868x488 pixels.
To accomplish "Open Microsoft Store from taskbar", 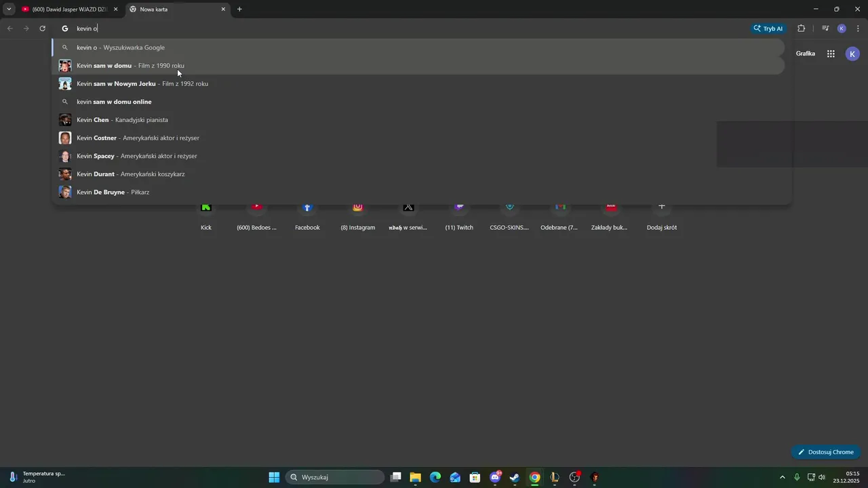I will [x=475, y=477].
